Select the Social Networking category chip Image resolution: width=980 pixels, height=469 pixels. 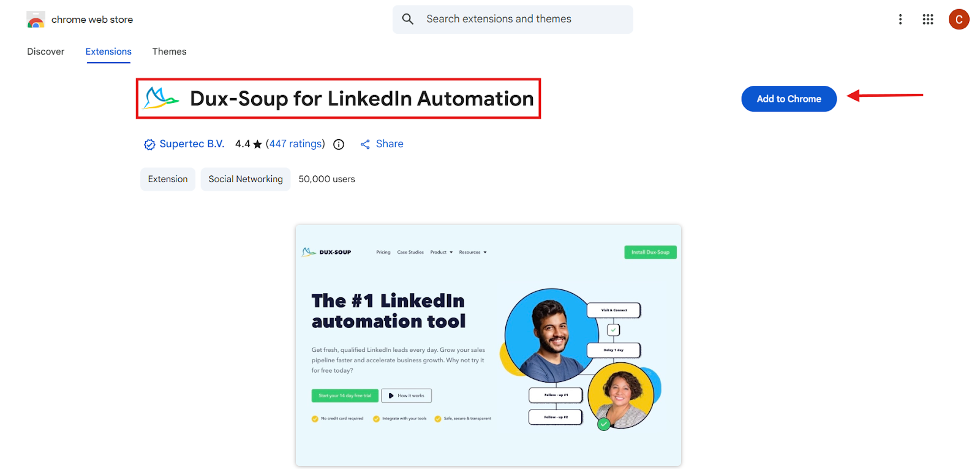point(246,179)
